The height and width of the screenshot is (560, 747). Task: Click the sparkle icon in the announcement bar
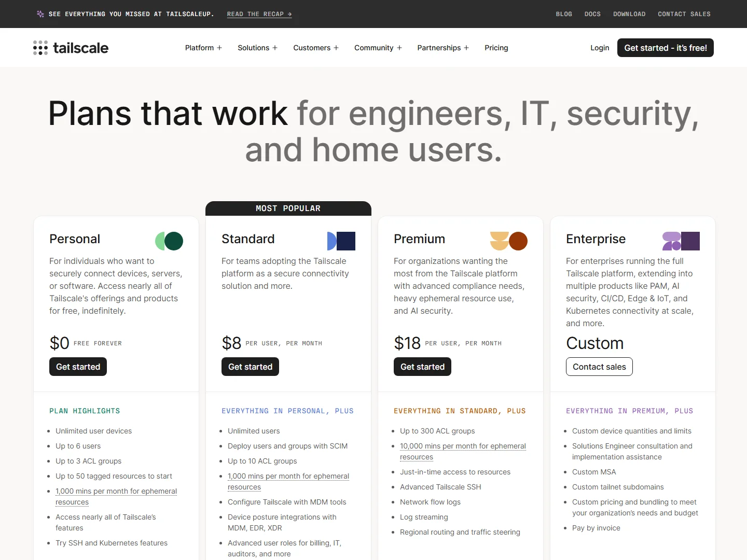click(x=40, y=14)
